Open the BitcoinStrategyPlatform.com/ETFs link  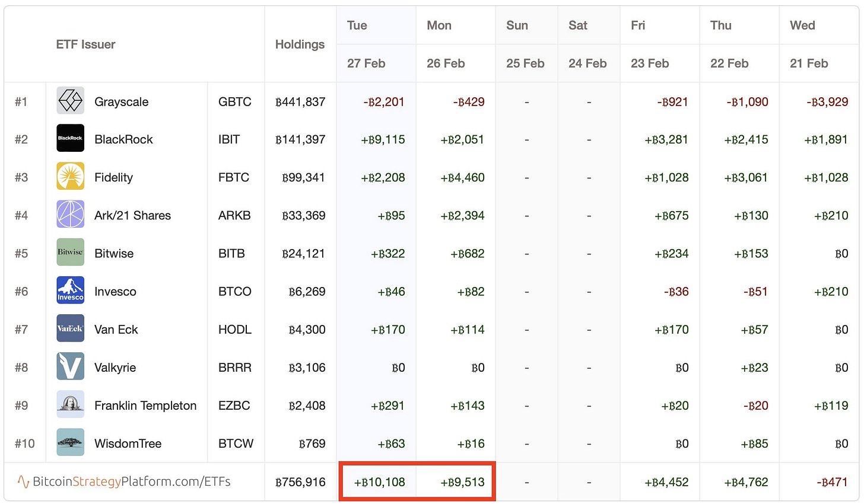123,481
